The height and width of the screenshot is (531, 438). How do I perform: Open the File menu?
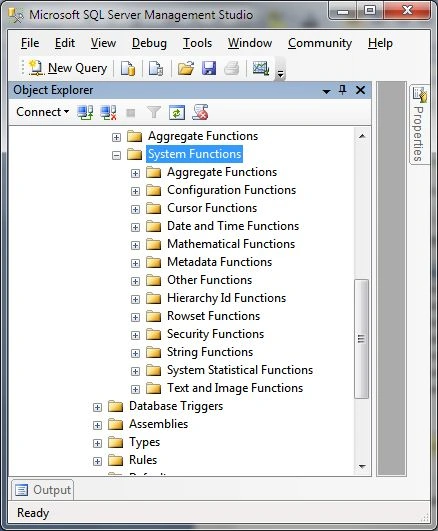coord(30,43)
